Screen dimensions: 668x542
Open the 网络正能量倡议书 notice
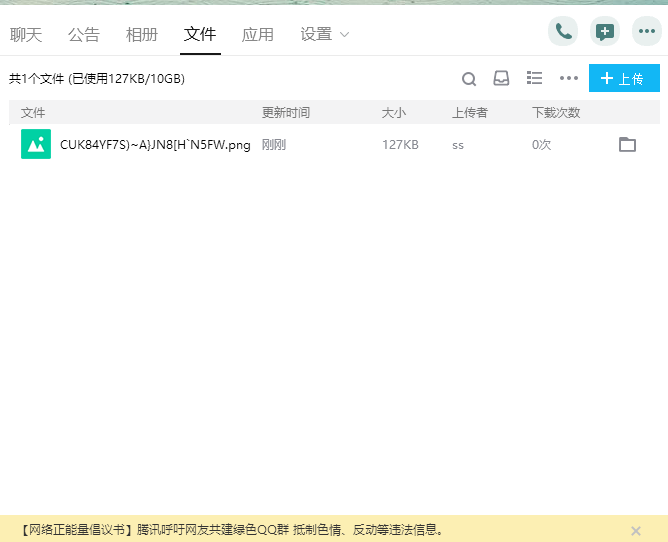[233, 530]
